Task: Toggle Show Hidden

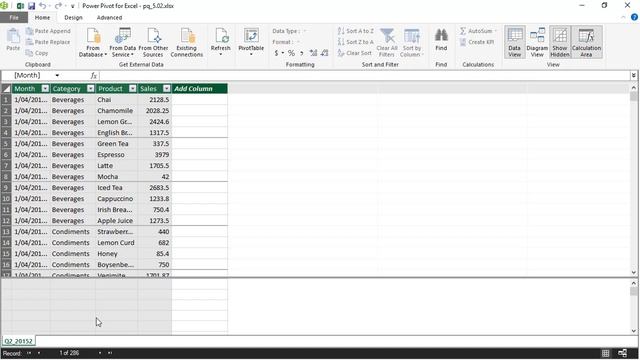Action: [560, 42]
